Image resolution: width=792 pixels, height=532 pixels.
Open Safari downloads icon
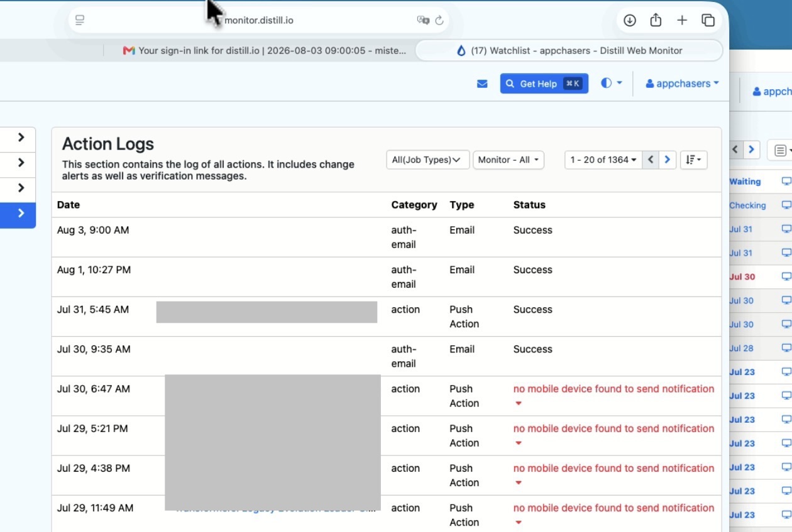coord(630,20)
